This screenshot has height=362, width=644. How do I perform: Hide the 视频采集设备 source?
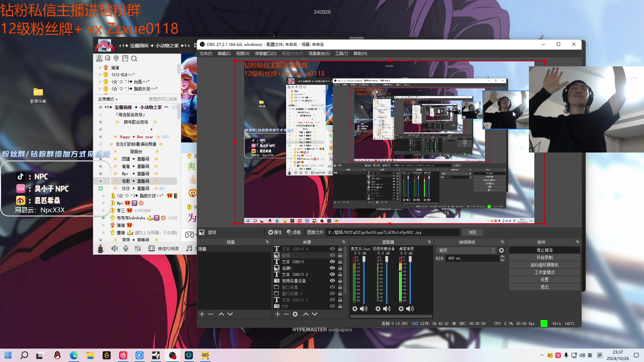tap(332, 281)
